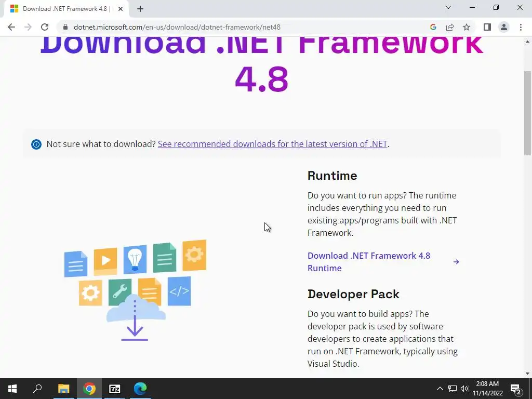Go back to the previous page
532x399 pixels.
point(11,27)
